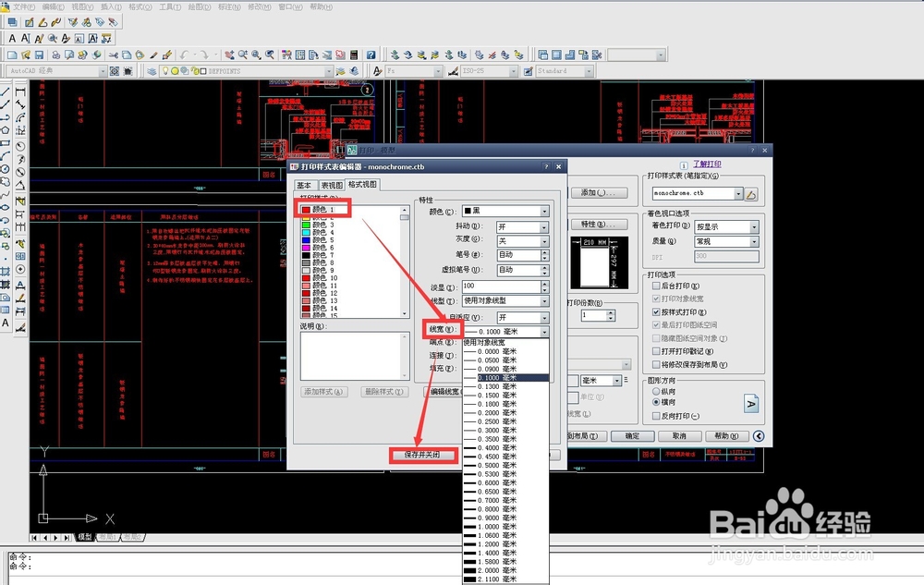
Task: Enable 反向打印 checkbox
Action: [x=656, y=416]
